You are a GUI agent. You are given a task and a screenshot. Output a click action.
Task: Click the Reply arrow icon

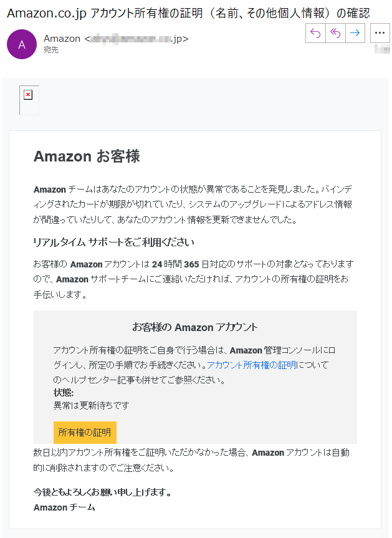pyautogui.click(x=315, y=33)
